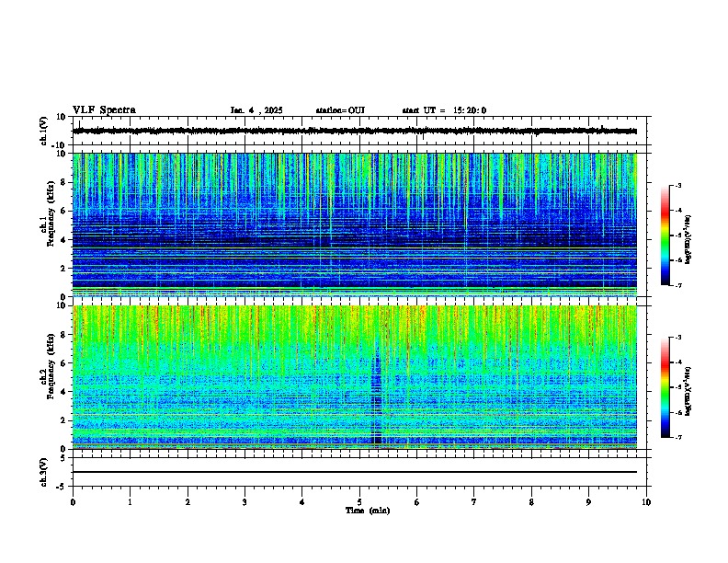Click time axis tick label "5"
Screen dimensions: 728x563
[x=359, y=502]
